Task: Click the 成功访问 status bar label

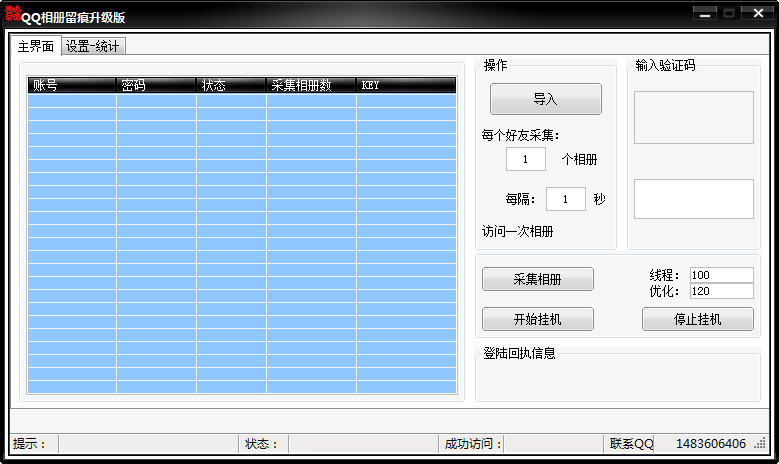Action: 473,444
